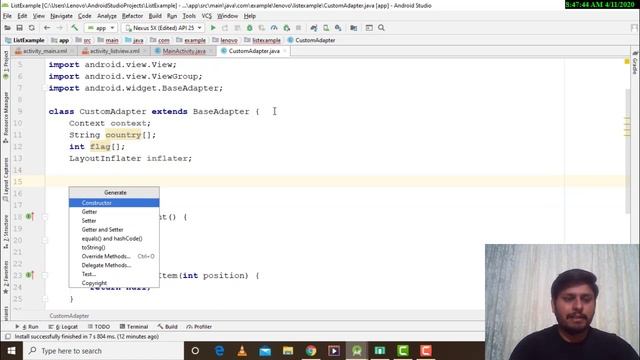
Task: Open the Edit menu
Action: point(22,16)
